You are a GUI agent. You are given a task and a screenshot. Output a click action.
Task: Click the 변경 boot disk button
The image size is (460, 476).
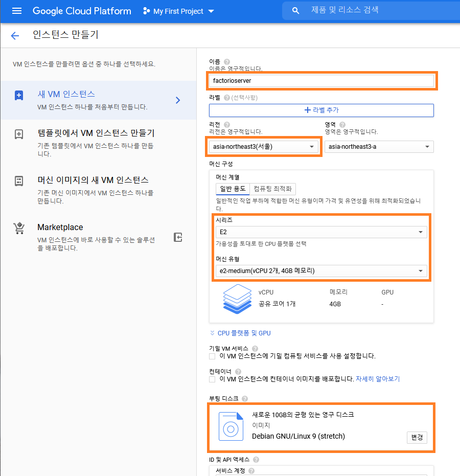coord(417,438)
